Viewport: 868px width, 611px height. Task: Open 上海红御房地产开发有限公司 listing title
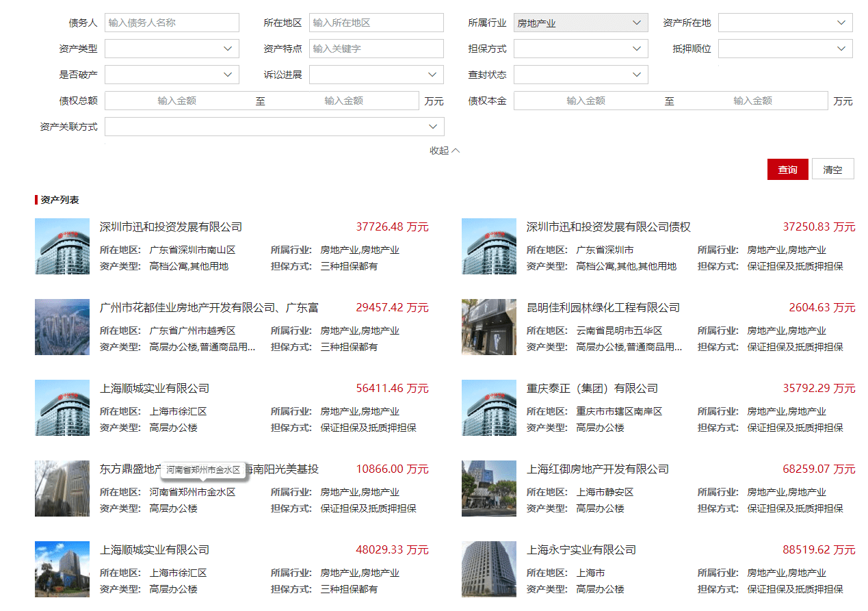598,469
